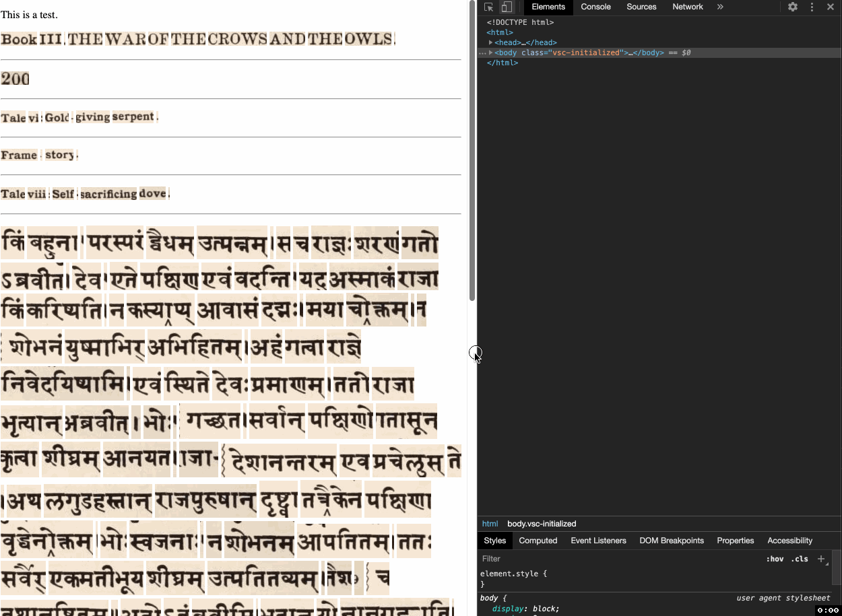The height and width of the screenshot is (616, 842).
Task: Open the Network tab
Action: point(687,7)
